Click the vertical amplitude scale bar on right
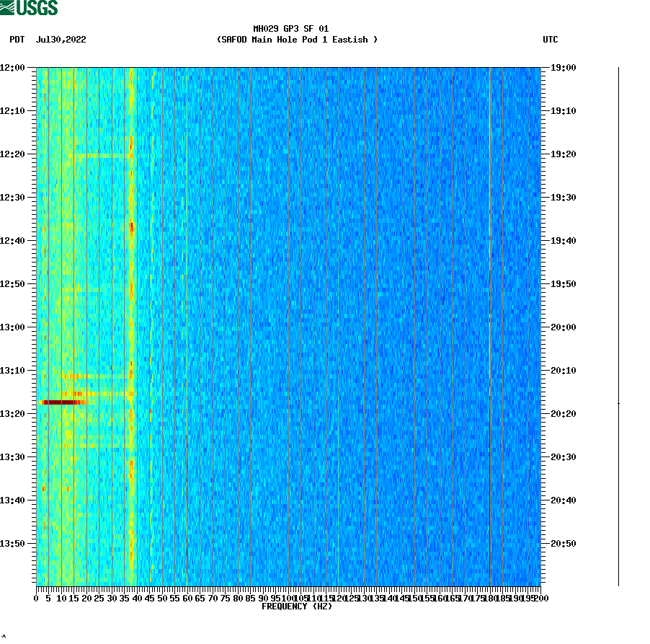This screenshot has height=644, width=650. coord(618,325)
